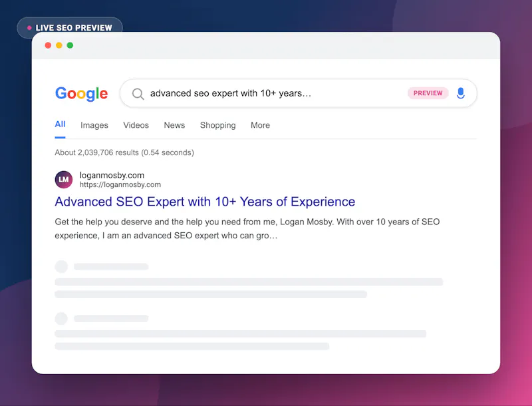Click the result description snippet text
This screenshot has width=532, height=406.
click(x=247, y=228)
